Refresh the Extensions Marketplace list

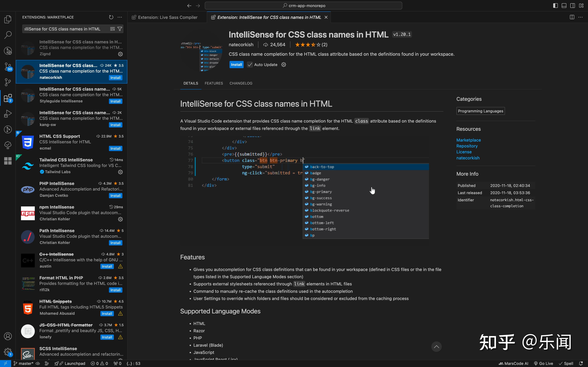(x=111, y=17)
